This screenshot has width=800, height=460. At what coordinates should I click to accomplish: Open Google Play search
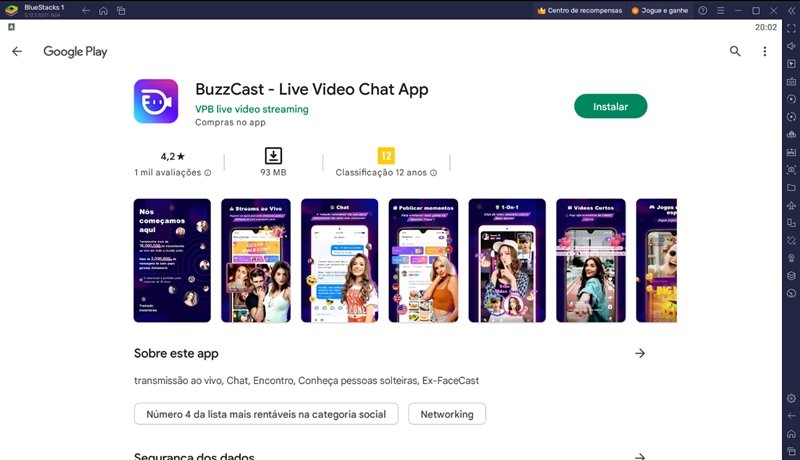(x=735, y=51)
